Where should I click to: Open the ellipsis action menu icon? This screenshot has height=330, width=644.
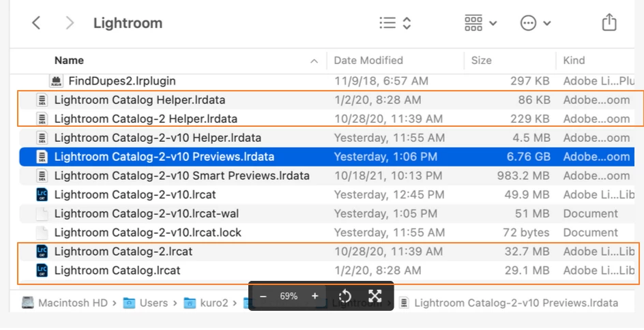click(x=528, y=23)
